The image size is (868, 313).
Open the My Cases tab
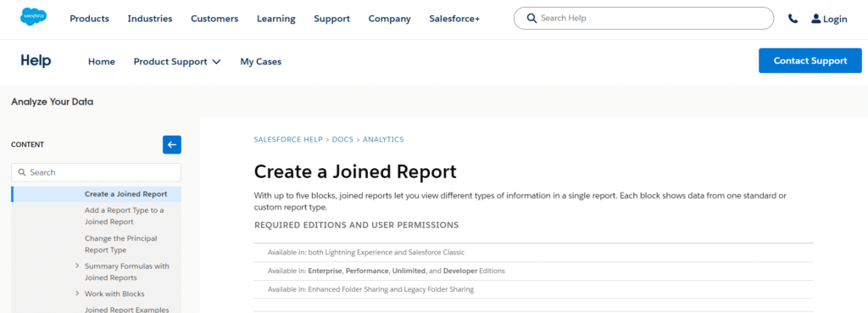point(261,61)
